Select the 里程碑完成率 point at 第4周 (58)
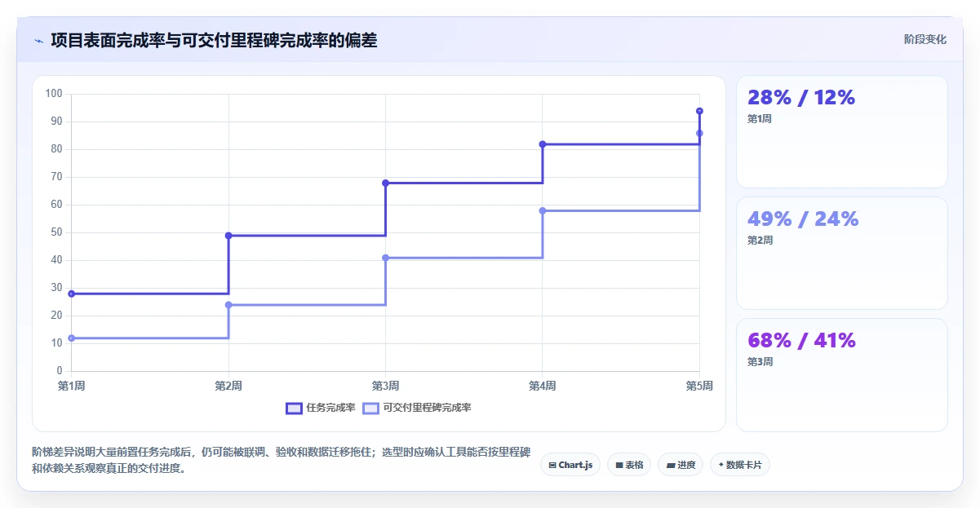This screenshot has height=508, width=980. click(x=543, y=210)
